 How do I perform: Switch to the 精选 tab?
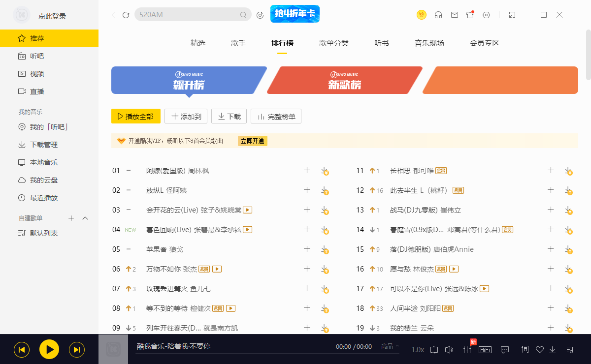click(x=198, y=43)
